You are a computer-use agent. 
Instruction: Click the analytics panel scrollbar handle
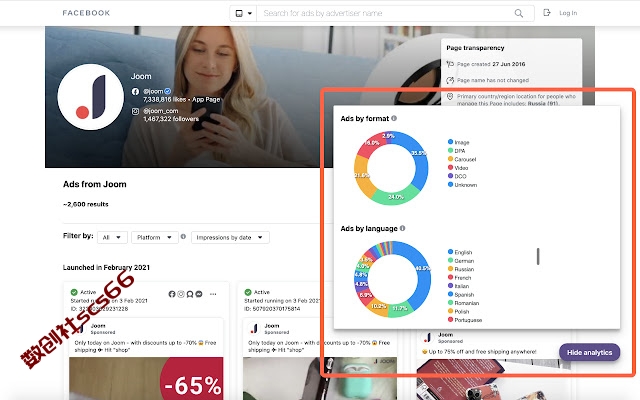[x=538, y=256]
